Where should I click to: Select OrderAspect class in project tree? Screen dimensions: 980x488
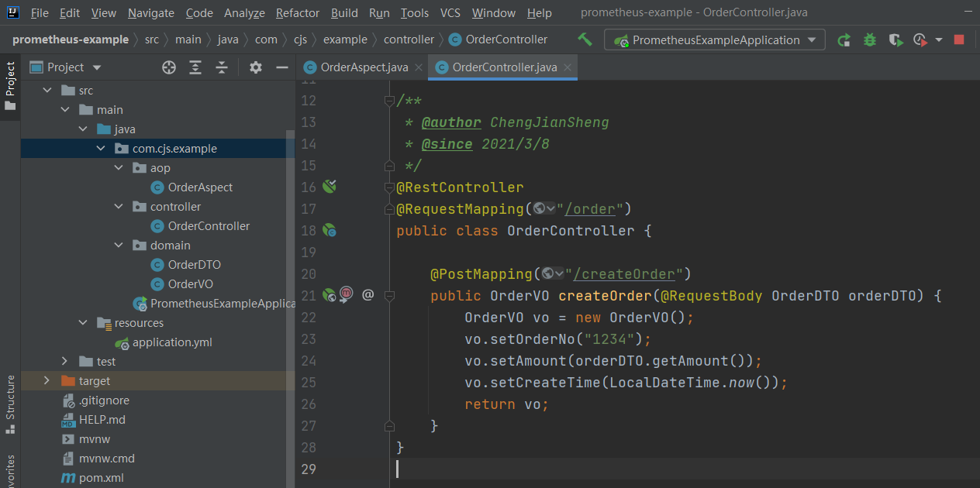tap(200, 187)
